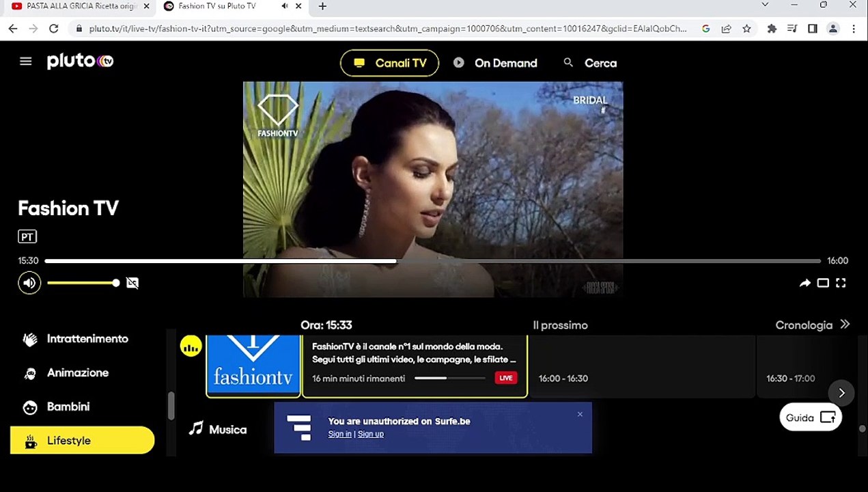The image size is (868, 492).
Task: Open the Chrome profile avatar
Action: 833,29
